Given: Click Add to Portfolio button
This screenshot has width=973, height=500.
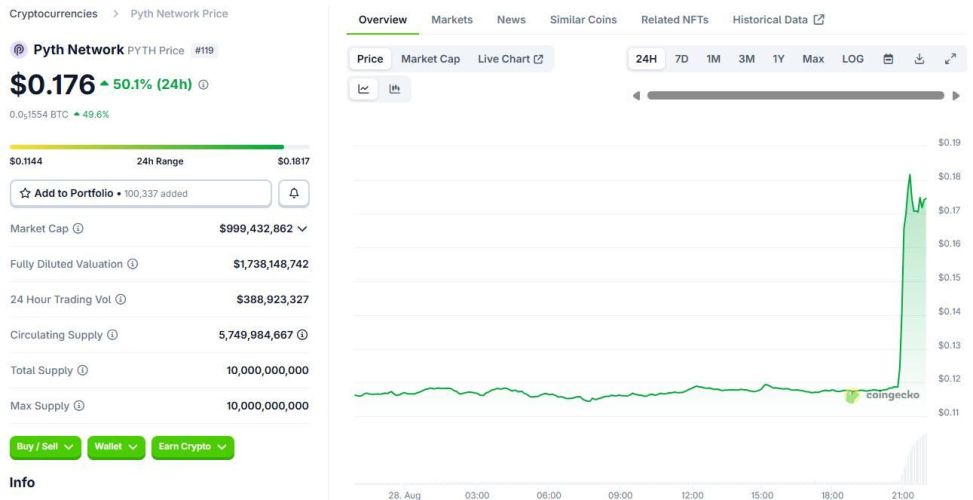Looking at the screenshot, I should pyautogui.click(x=140, y=193).
